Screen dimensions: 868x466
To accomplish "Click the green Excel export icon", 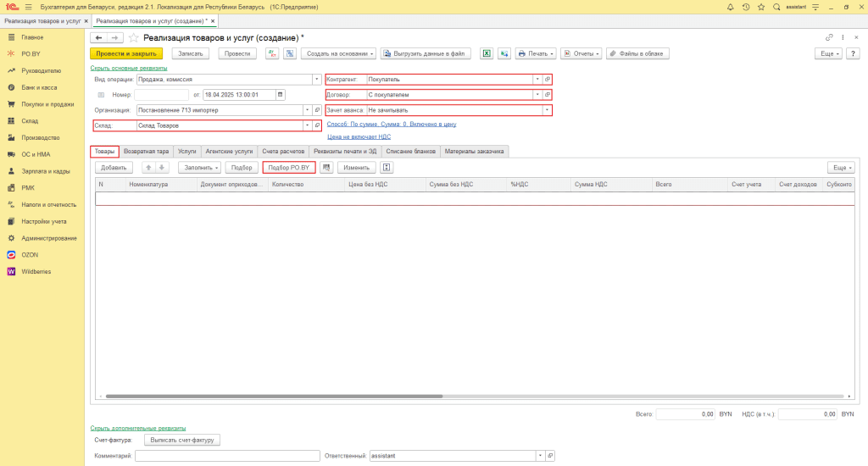I will tap(487, 53).
